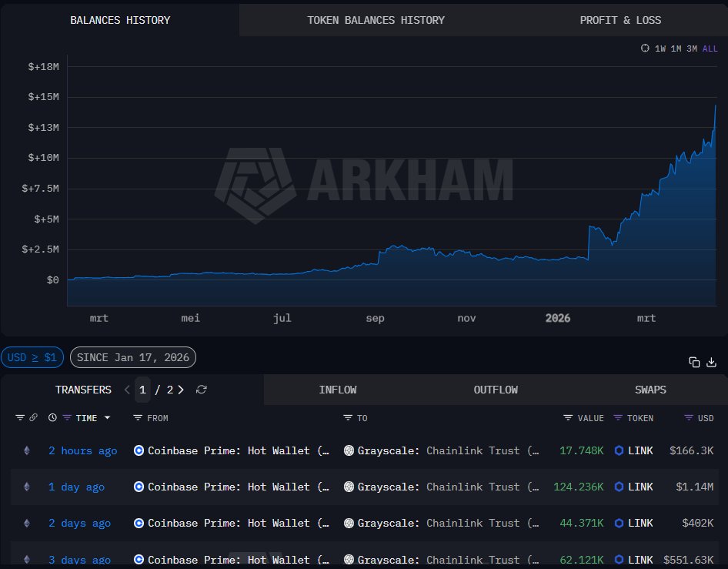
Task: Click the link icon in table header
Action: coord(33,418)
